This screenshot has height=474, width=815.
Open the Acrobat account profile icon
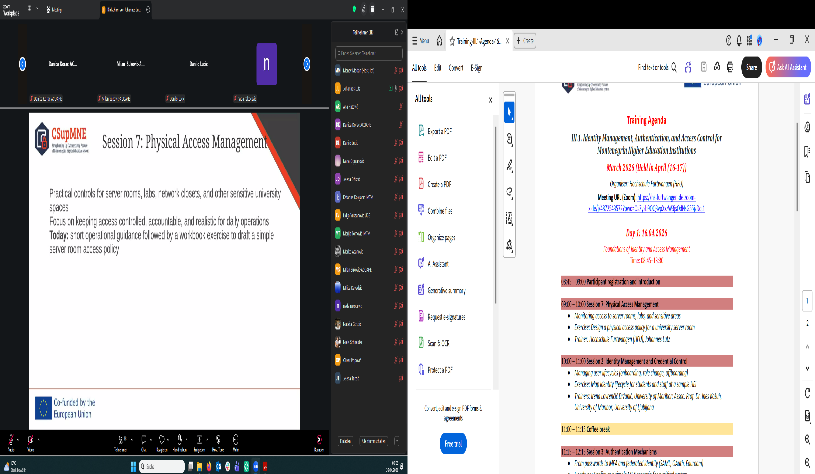point(759,41)
